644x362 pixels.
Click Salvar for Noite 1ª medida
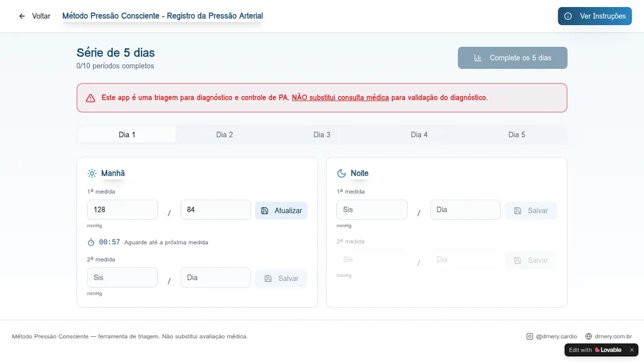click(x=531, y=211)
